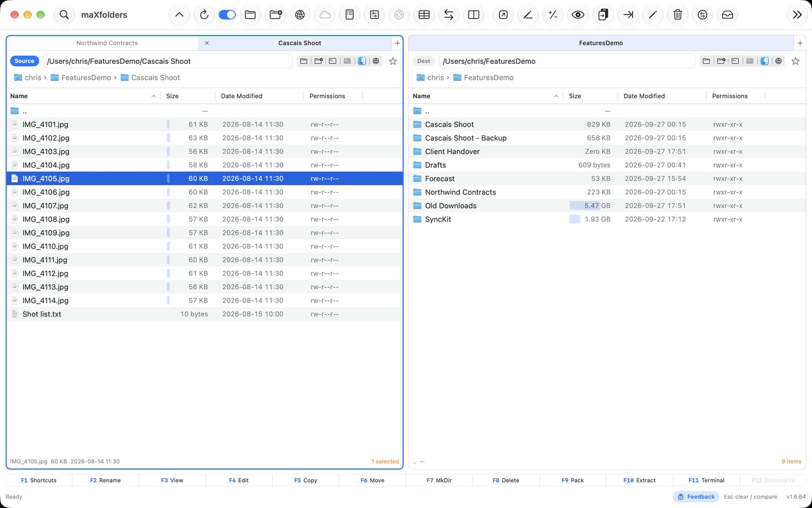Viewport: 812px width, 508px height.
Task: Click the left pane path input field
Action: [168, 61]
